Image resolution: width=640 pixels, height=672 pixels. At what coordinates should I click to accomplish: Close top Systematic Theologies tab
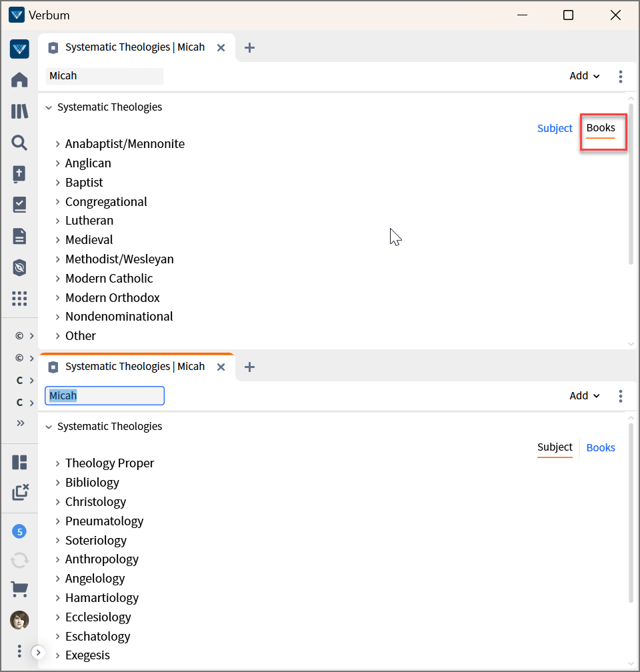click(221, 47)
